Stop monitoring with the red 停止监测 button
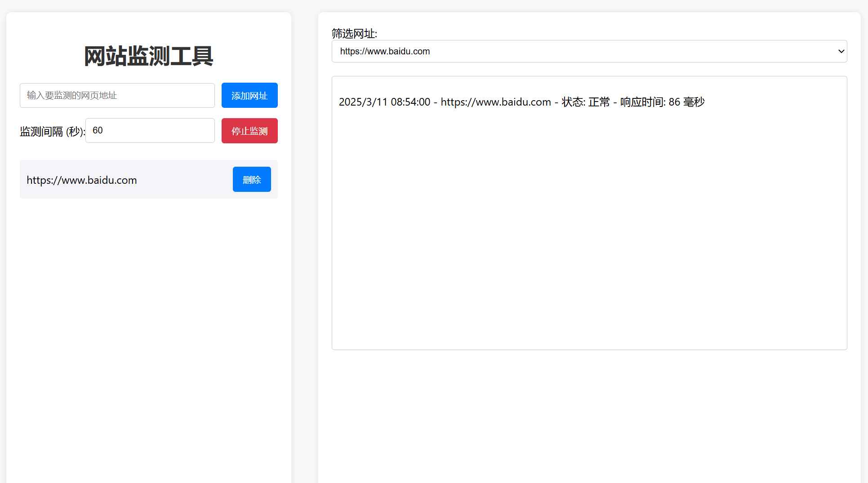Viewport: 868px width, 483px height. coord(249,131)
